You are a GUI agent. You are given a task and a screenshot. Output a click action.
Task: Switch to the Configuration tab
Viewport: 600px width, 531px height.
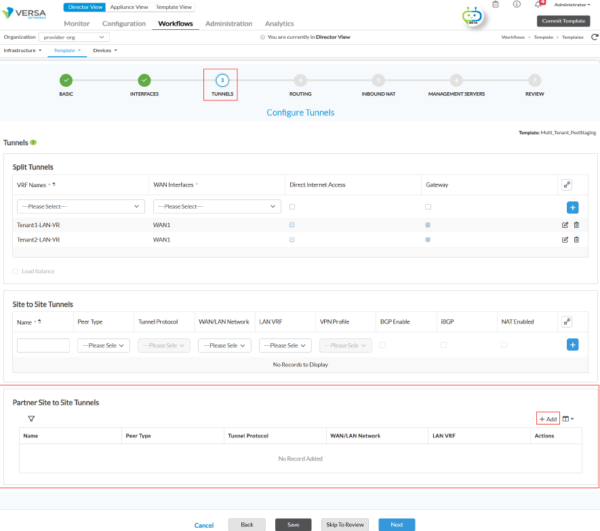[x=124, y=24]
